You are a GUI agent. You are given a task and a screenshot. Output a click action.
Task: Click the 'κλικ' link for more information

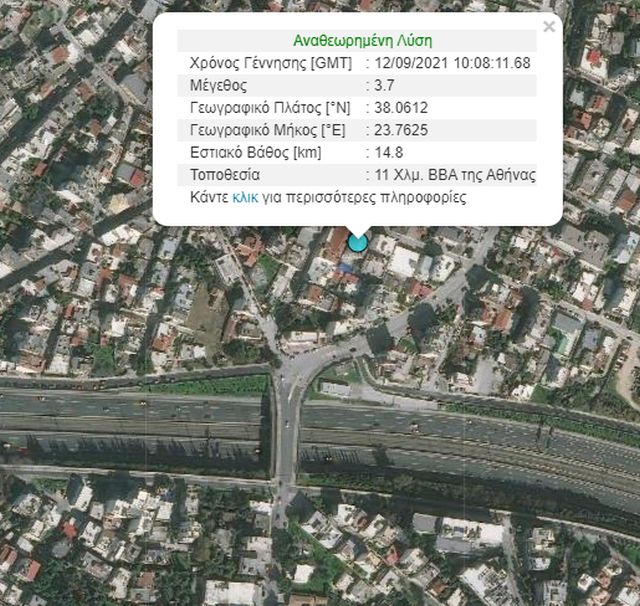(x=245, y=198)
